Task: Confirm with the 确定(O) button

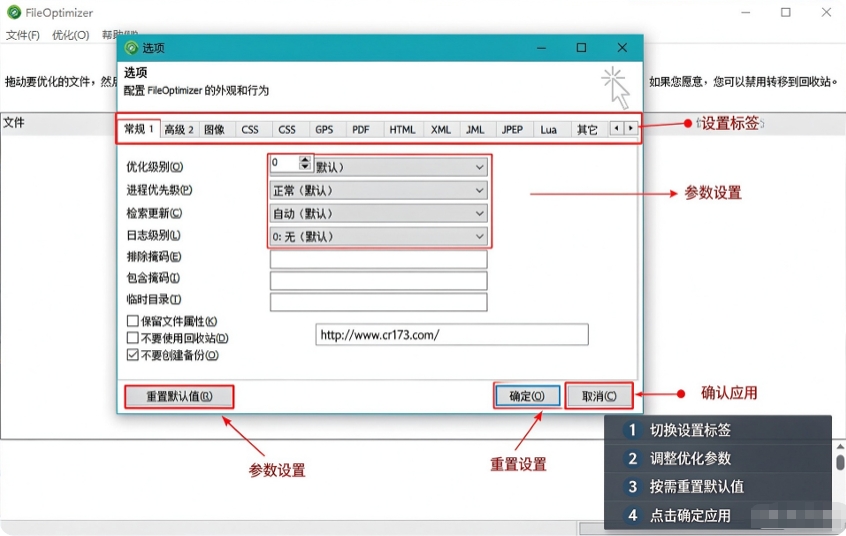Action: (x=527, y=396)
